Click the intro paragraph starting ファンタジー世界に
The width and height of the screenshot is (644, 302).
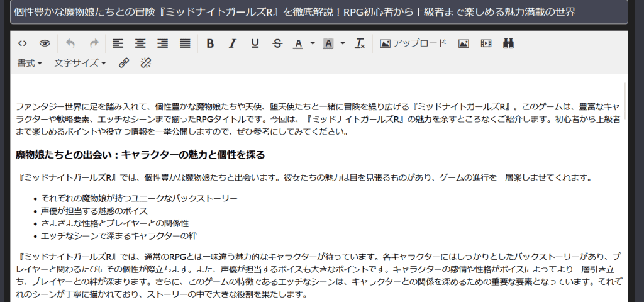coord(318,119)
